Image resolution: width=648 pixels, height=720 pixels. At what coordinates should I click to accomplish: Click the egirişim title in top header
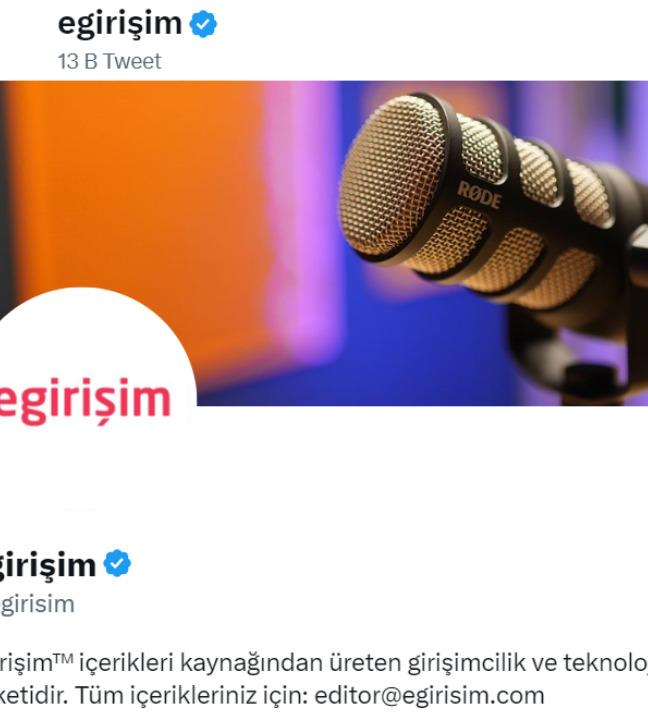pyautogui.click(x=120, y=23)
